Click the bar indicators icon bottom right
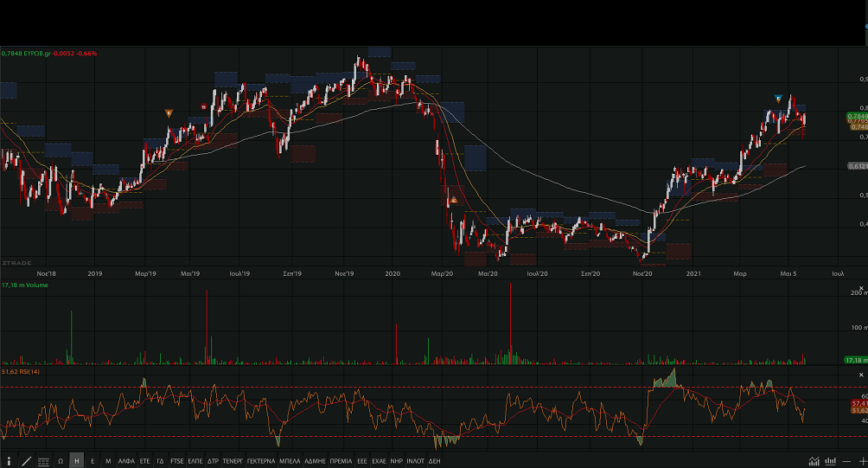Image resolution: width=868 pixels, height=468 pixels. tap(831, 461)
